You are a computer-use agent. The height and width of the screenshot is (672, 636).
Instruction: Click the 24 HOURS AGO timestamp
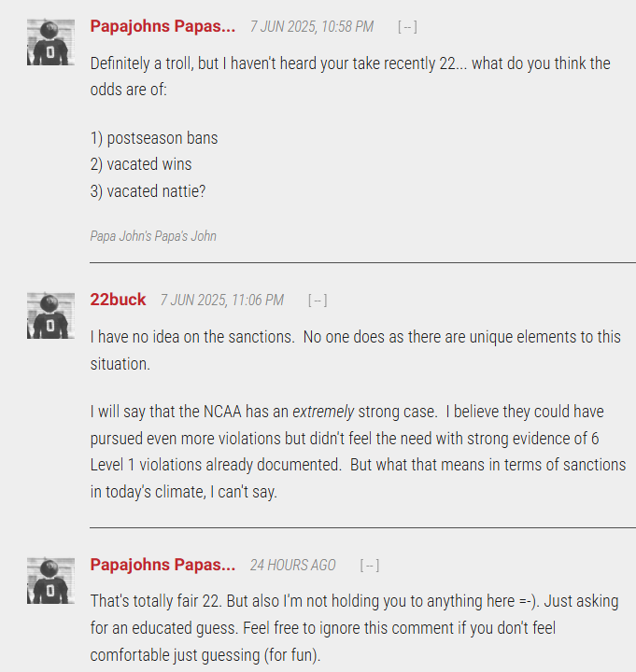[x=293, y=566]
